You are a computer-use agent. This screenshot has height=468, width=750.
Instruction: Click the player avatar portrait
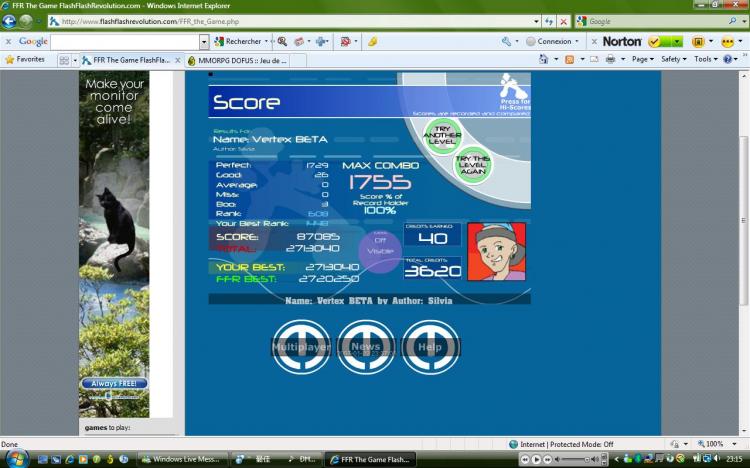click(496, 252)
